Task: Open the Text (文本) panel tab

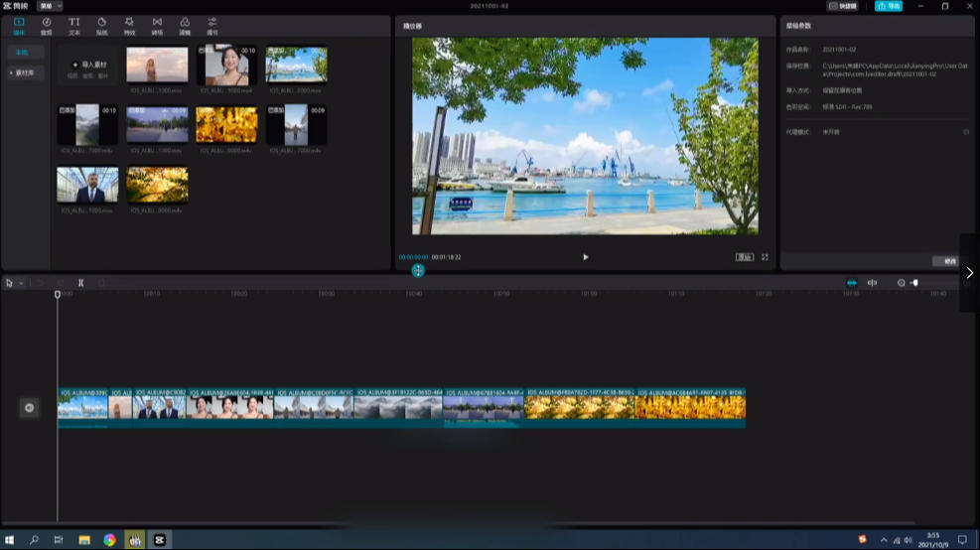Action: (73, 24)
